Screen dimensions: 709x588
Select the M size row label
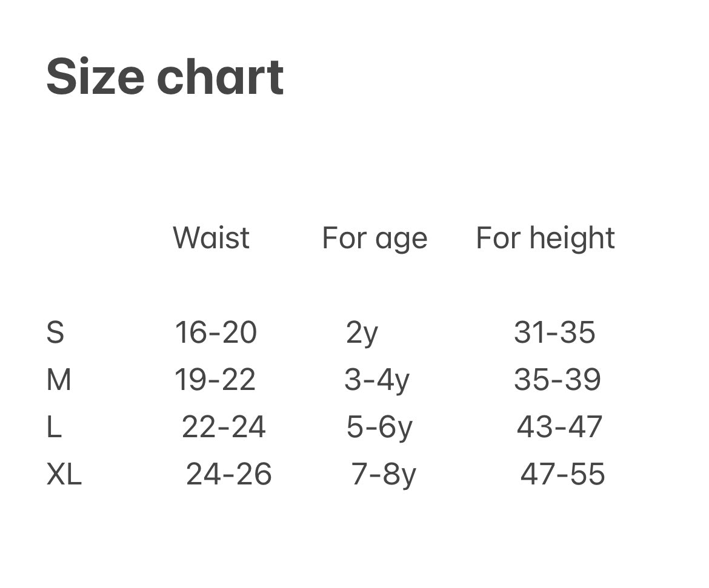[59, 380]
